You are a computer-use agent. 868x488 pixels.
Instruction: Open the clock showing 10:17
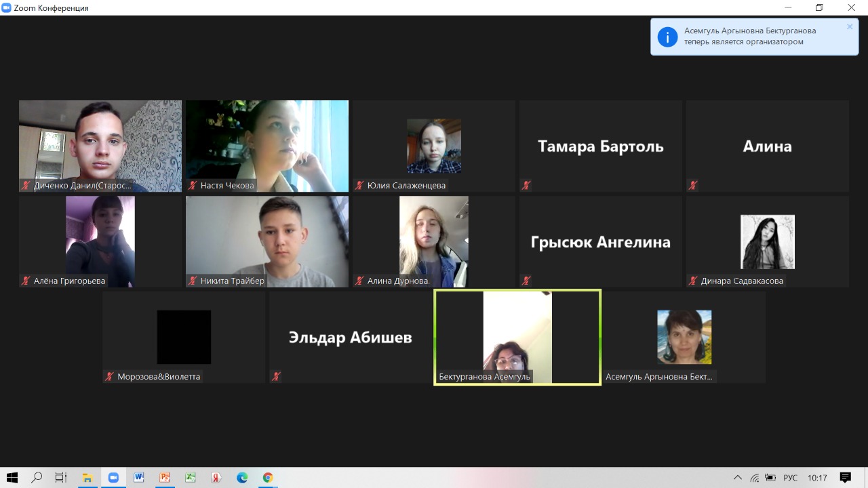(x=817, y=478)
